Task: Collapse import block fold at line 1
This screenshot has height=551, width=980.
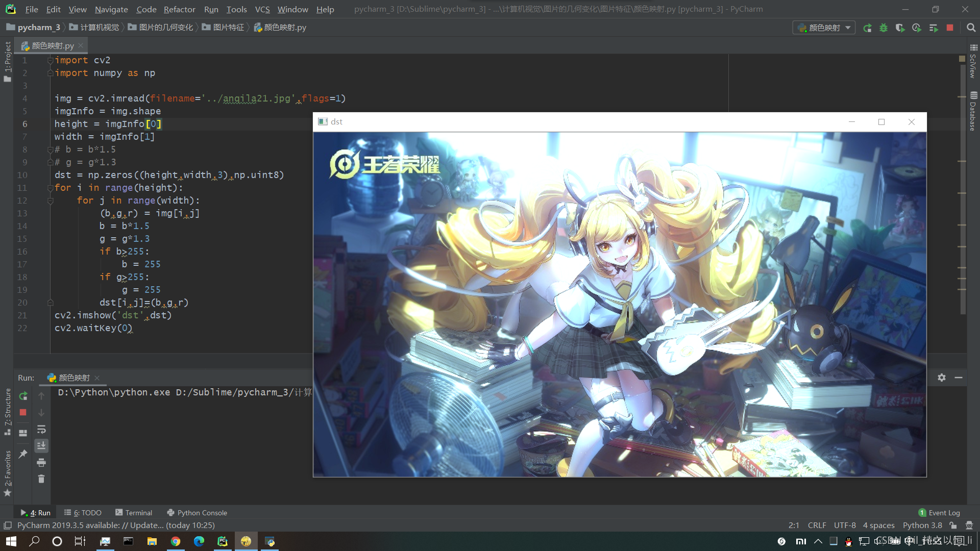Action: click(50, 60)
